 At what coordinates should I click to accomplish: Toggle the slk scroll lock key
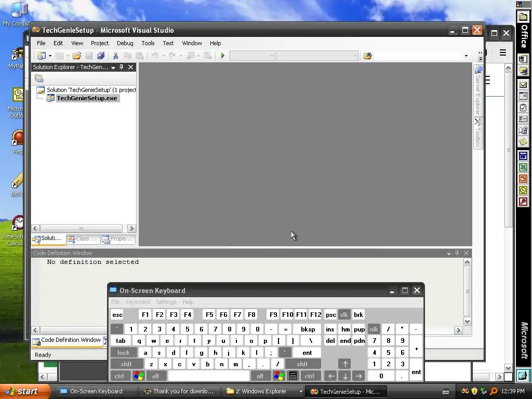(344, 314)
